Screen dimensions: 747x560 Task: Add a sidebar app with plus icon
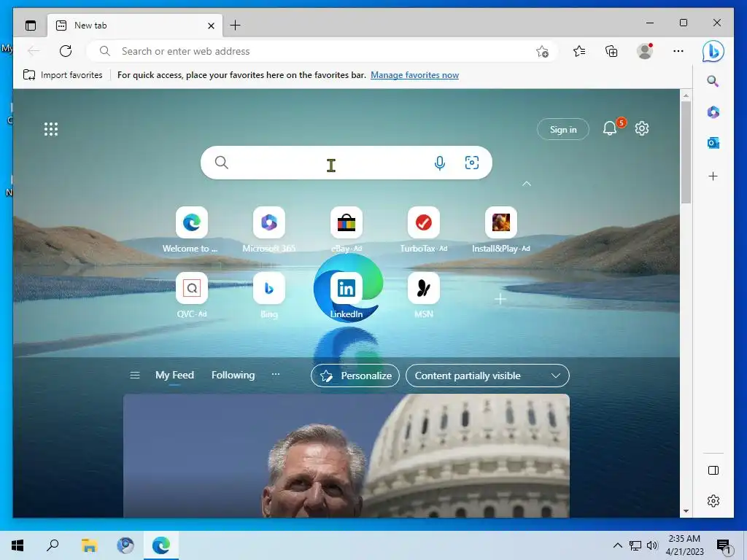(x=713, y=176)
